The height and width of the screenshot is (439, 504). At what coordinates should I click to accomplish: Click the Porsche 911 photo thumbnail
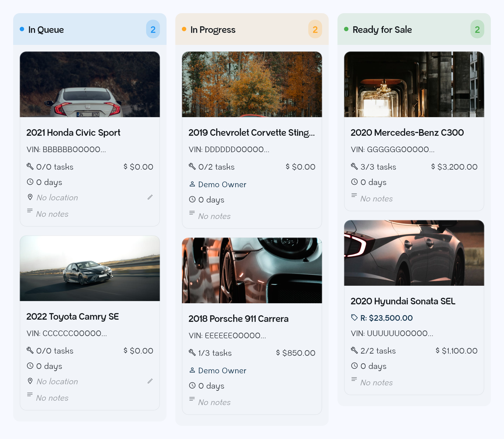point(252,270)
